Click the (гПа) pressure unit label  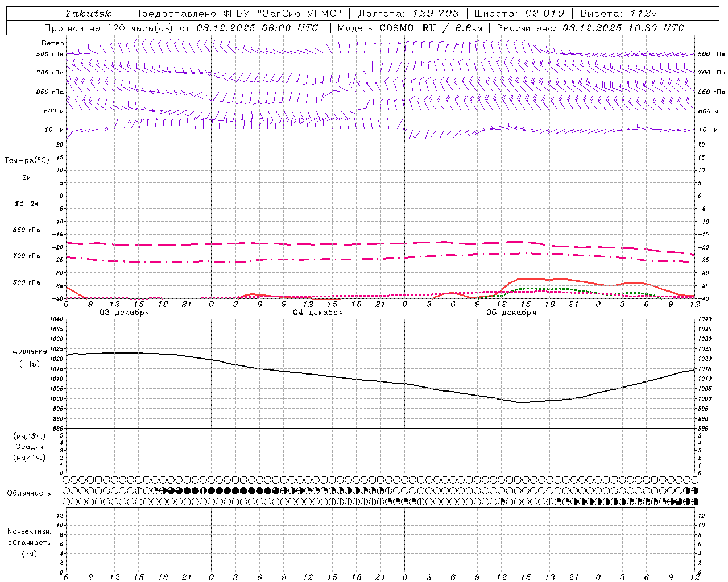(x=30, y=364)
